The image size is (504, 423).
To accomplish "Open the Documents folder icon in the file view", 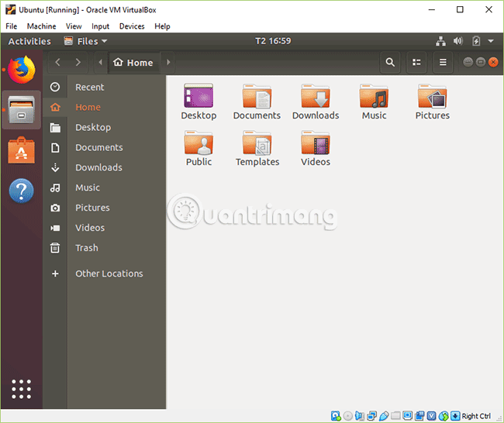I will pyautogui.click(x=257, y=96).
